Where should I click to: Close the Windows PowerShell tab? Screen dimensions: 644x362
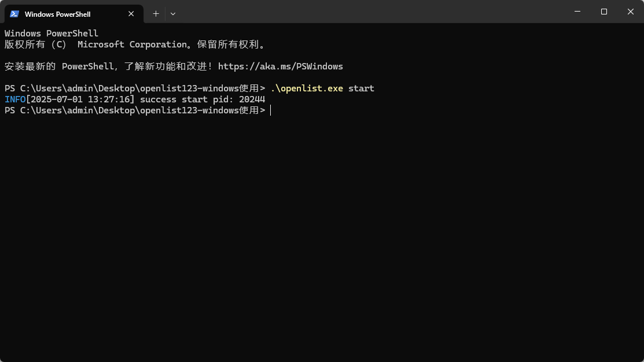(x=131, y=14)
